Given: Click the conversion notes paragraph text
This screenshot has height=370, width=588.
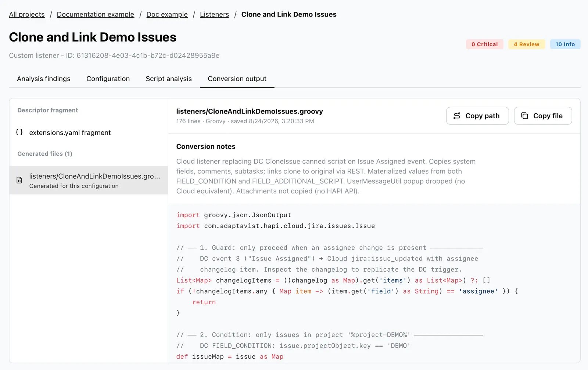Looking at the screenshot, I should pos(326,176).
